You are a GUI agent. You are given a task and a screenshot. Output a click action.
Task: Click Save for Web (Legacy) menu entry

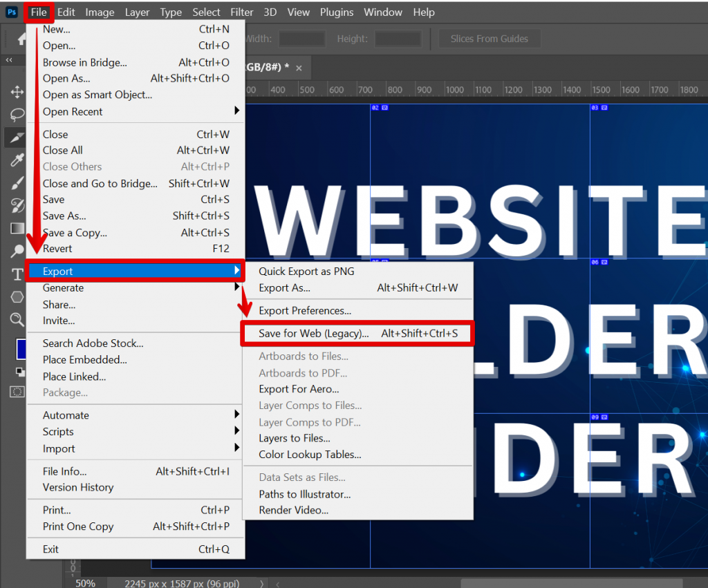pyautogui.click(x=313, y=333)
